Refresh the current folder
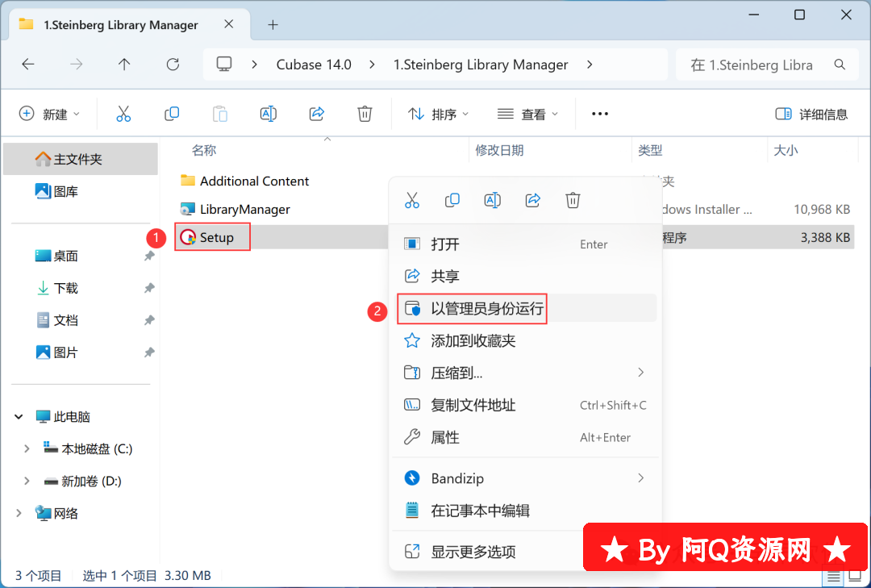The height and width of the screenshot is (588, 871). [173, 65]
